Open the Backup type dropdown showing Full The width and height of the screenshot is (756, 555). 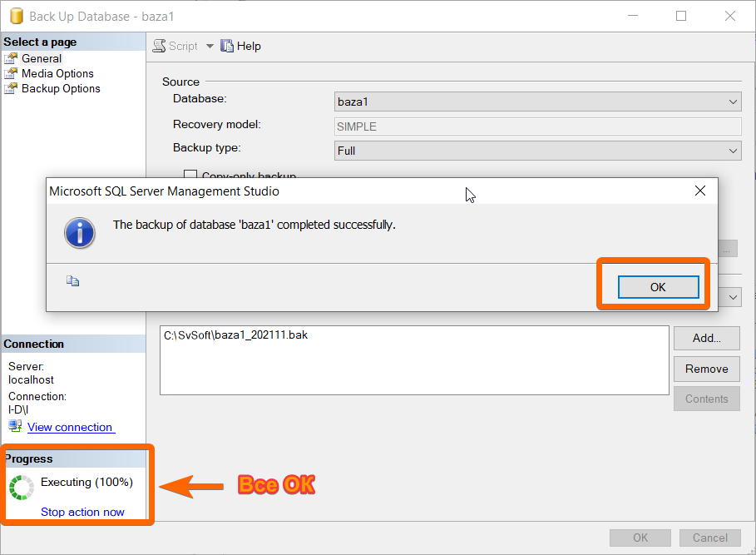tap(537, 151)
